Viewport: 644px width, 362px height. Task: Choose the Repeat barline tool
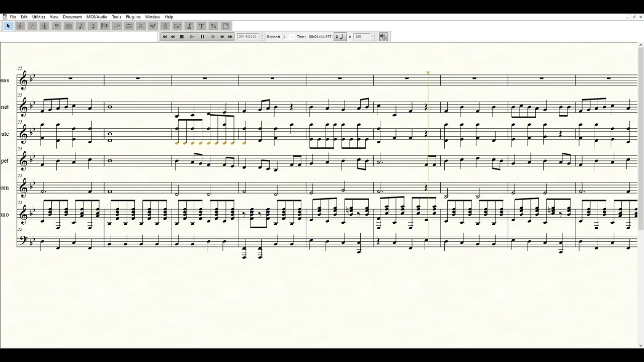click(x=165, y=26)
